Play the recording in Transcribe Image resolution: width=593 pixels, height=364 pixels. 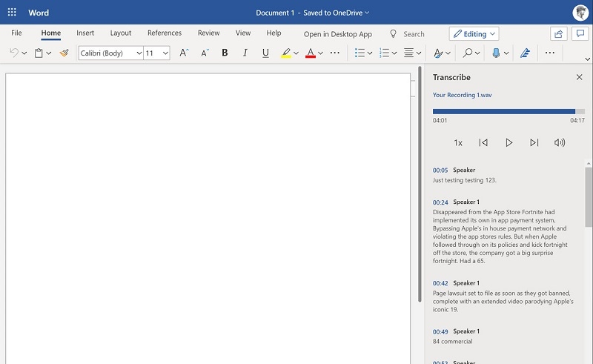(x=508, y=142)
